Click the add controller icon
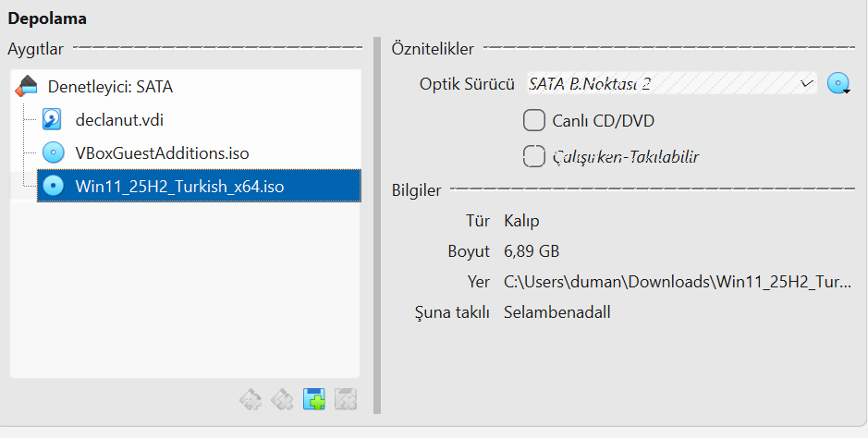 tap(250, 400)
